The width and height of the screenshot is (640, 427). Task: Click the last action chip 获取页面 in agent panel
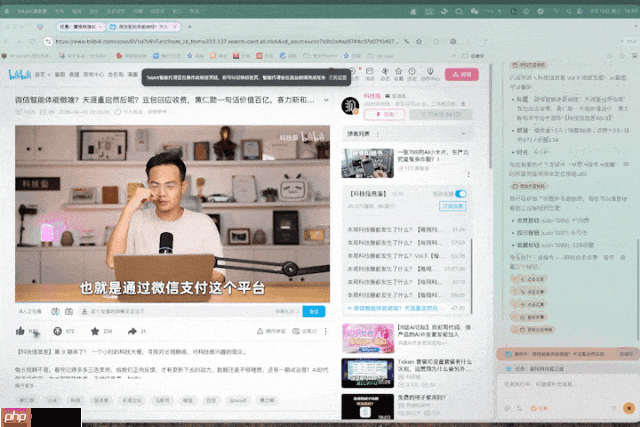tap(532, 329)
